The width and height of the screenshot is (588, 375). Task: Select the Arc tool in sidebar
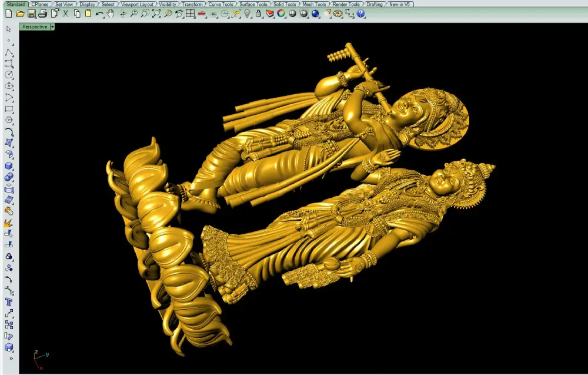pos(9,98)
